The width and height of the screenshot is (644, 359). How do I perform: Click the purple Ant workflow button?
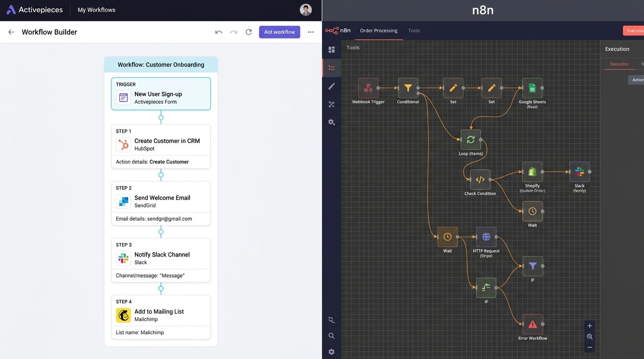(279, 32)
